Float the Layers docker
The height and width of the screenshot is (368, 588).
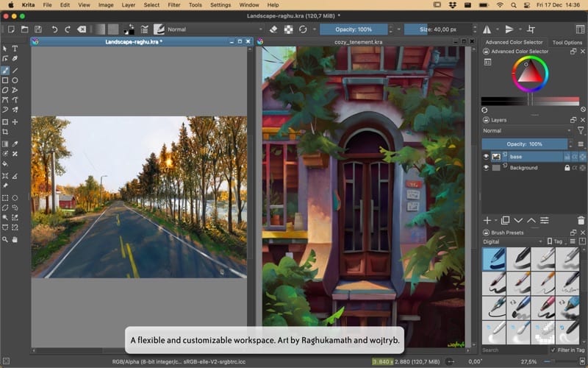pos(573,120)
